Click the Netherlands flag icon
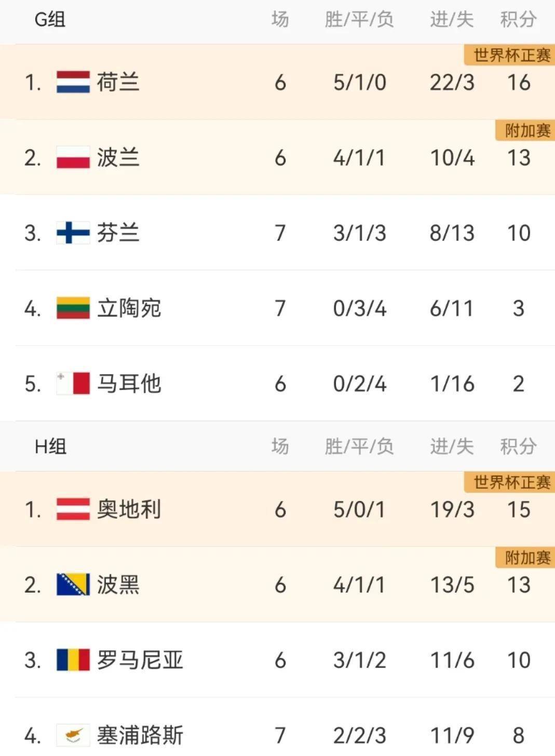Image resolution: width=555 pixels, height=756 pixels. click(73, 82)
